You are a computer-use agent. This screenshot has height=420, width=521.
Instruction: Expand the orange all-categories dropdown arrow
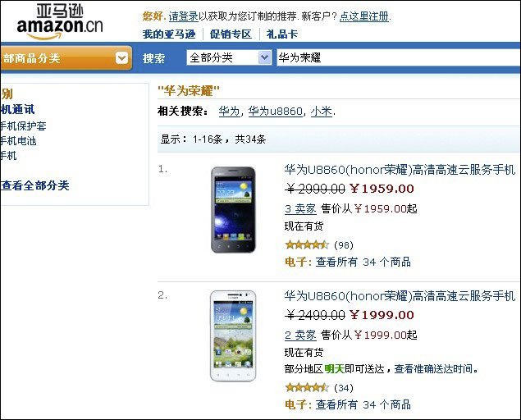point(121,57)
